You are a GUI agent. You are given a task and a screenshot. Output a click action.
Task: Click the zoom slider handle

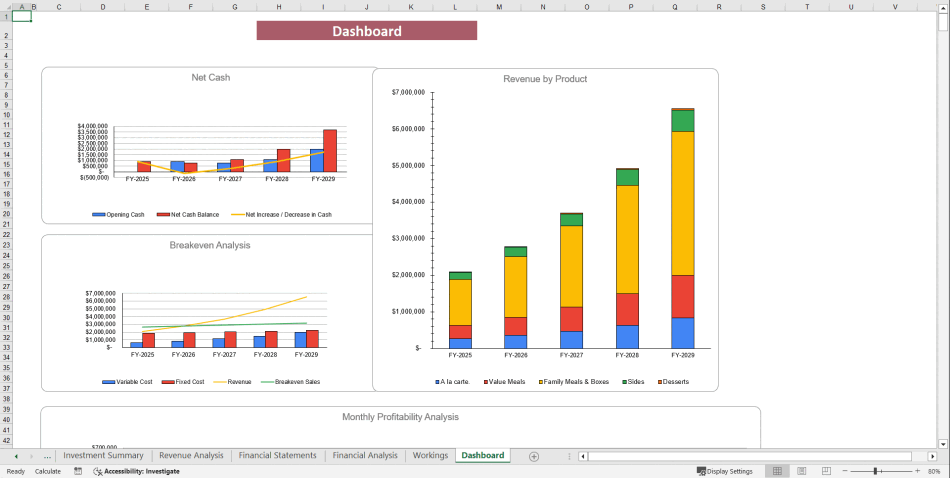876,471
